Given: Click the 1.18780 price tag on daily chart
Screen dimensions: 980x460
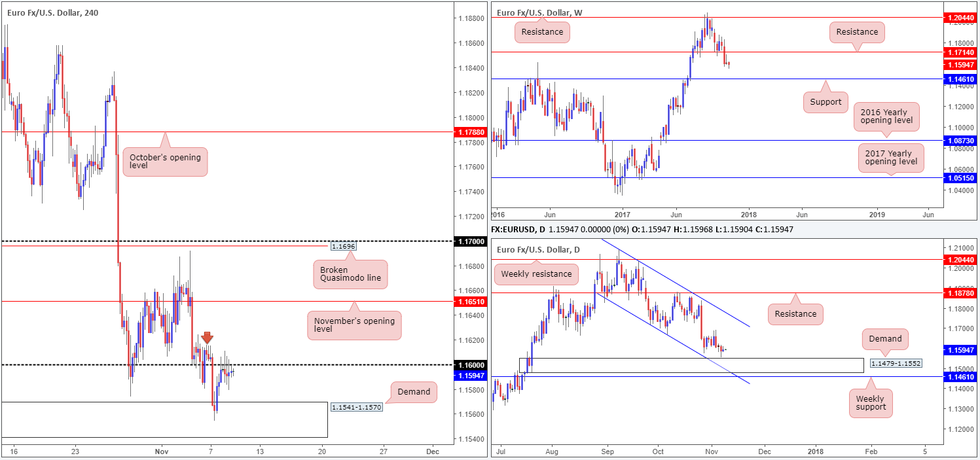Looking at the screenshot, I should tap(959, 293).
